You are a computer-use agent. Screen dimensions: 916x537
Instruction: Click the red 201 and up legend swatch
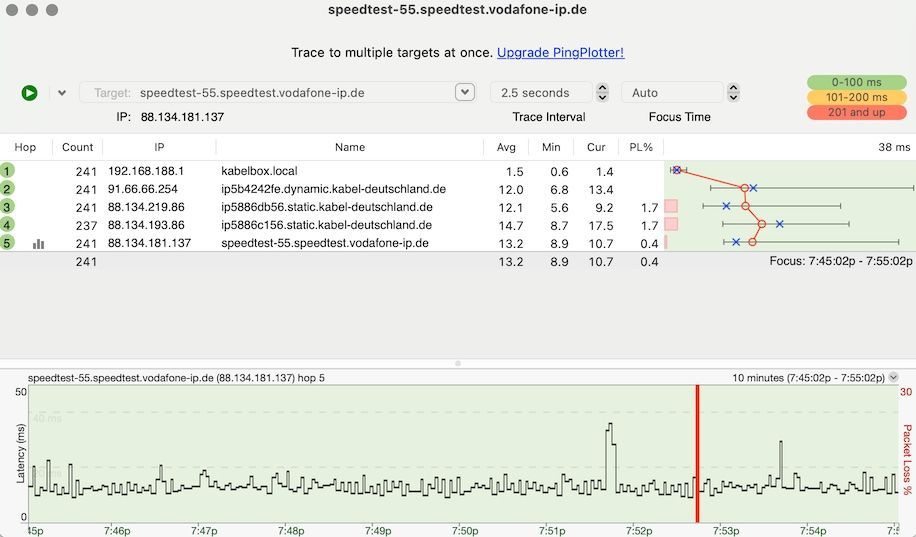click(x=857, y=112)
